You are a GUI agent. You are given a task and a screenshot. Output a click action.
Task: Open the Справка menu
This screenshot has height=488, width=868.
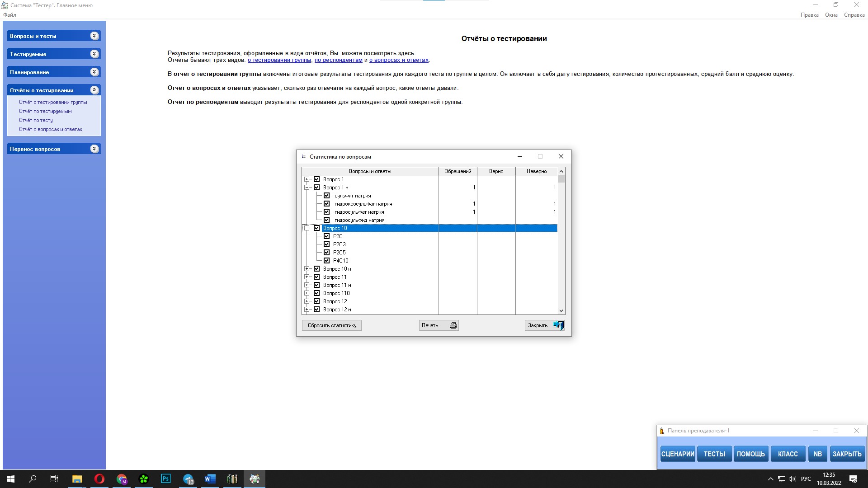pyautogui.click(x=854, y=15)
